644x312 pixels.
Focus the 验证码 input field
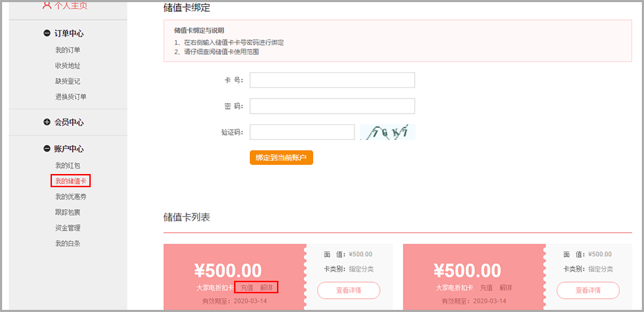(x=302, y=132)
